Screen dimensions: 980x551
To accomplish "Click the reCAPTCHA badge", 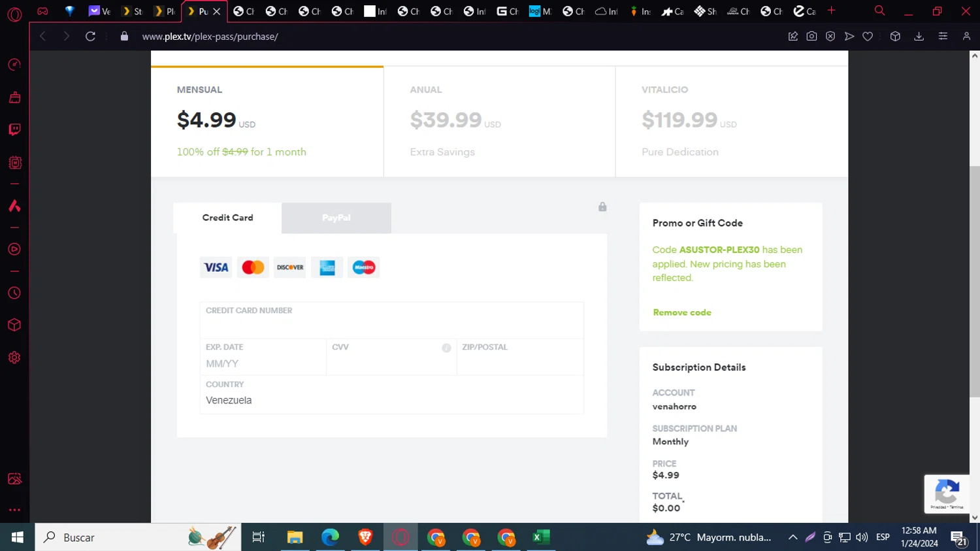I will (947, 493).
